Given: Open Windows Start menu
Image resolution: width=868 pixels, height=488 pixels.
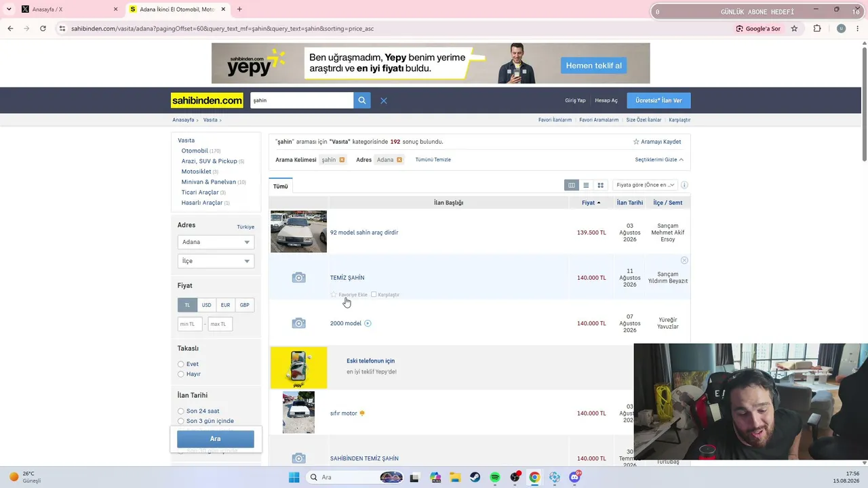Looking at the screenshot, I should click(x=294, y=477).
